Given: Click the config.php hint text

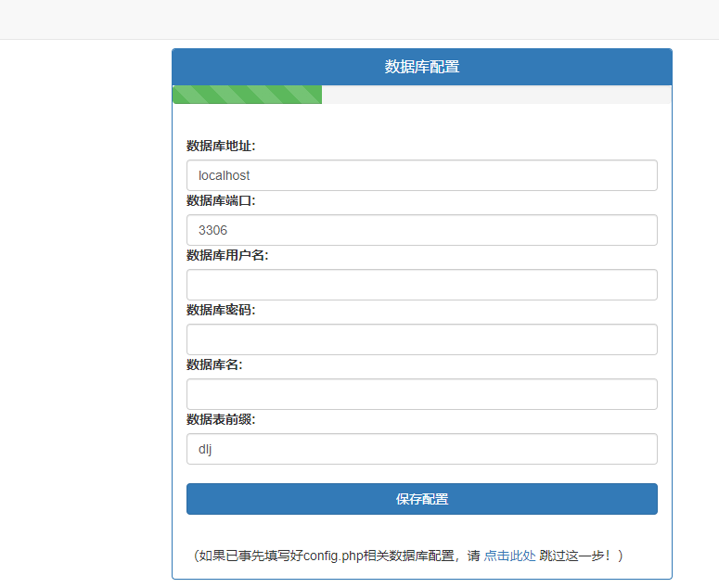Looking at the screenshot, I should pos(408,556).
